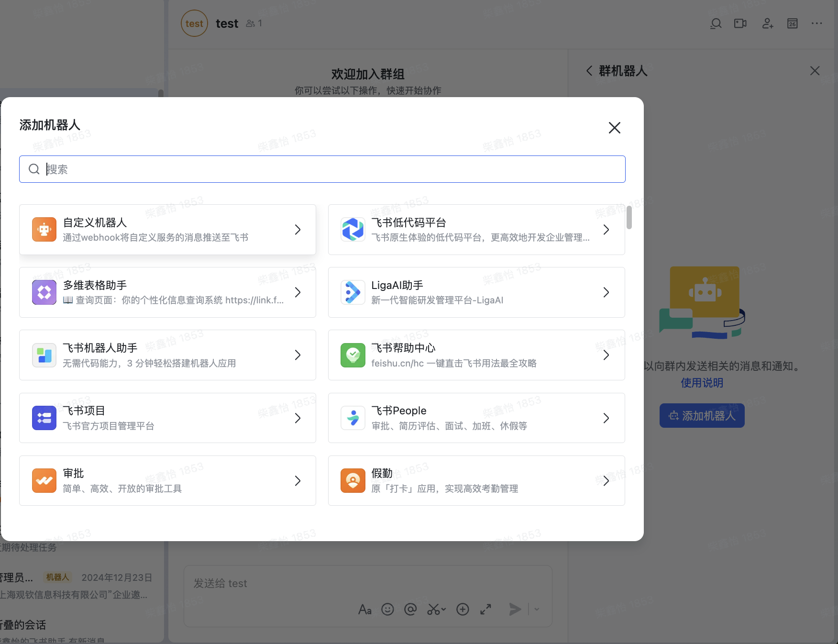Expand the 自定义机器人 entry chevron

click(298, 230)
